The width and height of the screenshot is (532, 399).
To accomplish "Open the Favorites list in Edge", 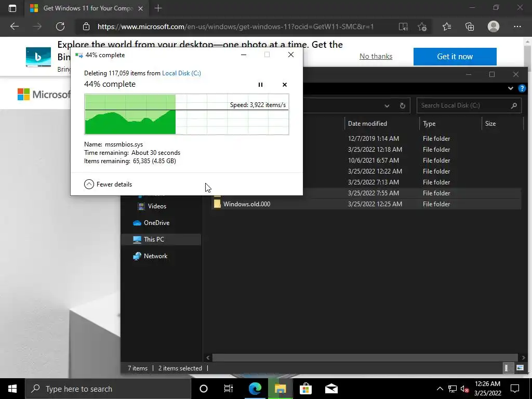I will 447,26.
